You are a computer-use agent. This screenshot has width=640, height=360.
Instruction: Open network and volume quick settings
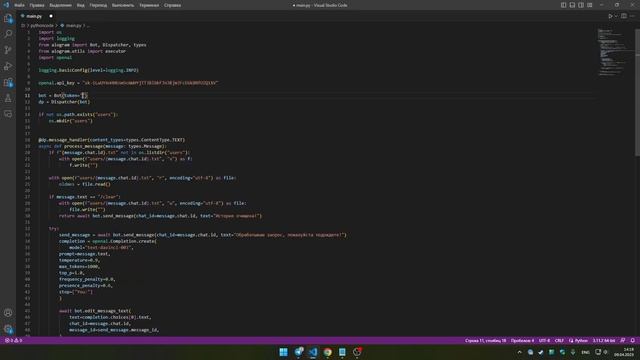tap(602, 352)
